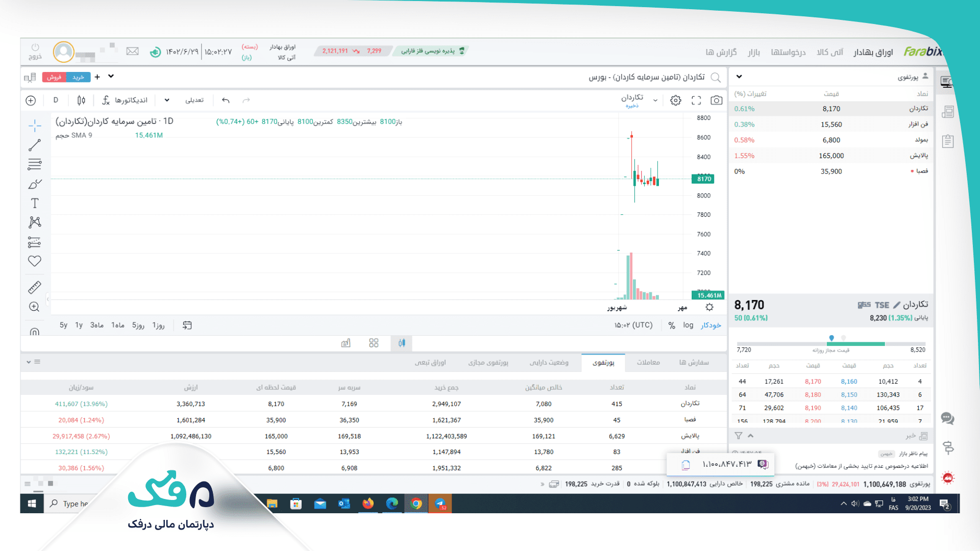Toggle خودکار auto scale
The height and width of the screenshot is (551, 980).
pos(710,325)
